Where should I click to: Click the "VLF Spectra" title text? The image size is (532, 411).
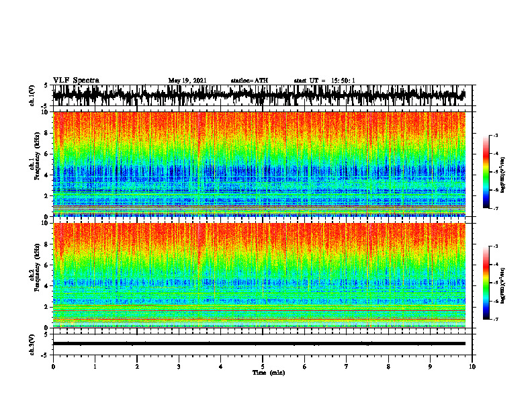[x=76, y=81]
